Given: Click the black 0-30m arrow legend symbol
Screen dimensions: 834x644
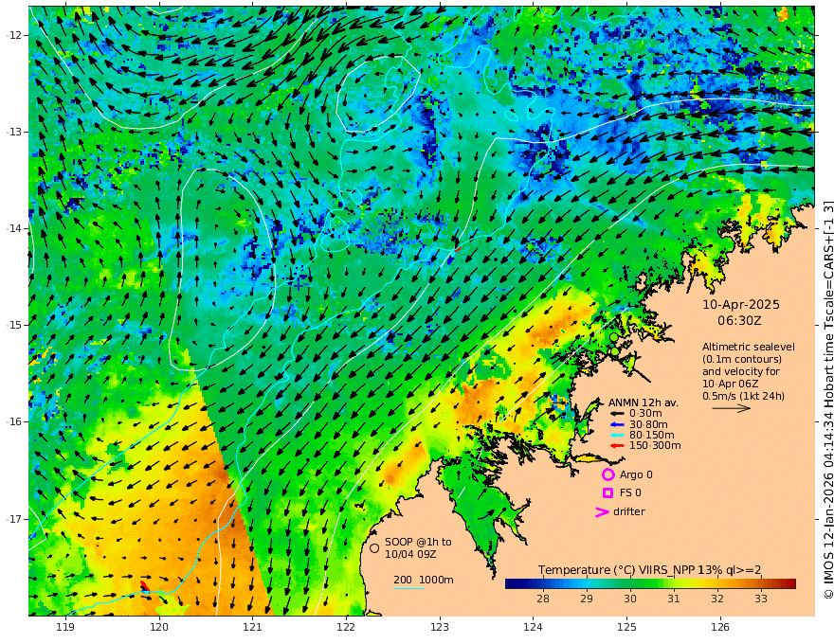Looking at the screenshot, I should 617,414.
